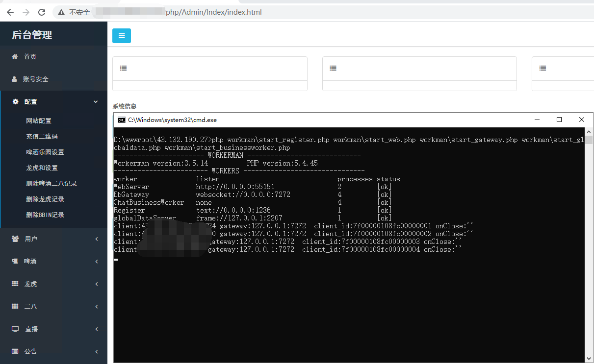The width and height of the screenshot is (594, 364).
Task: Click the grid icon beside 龙虎
Action: coord(15,284)
